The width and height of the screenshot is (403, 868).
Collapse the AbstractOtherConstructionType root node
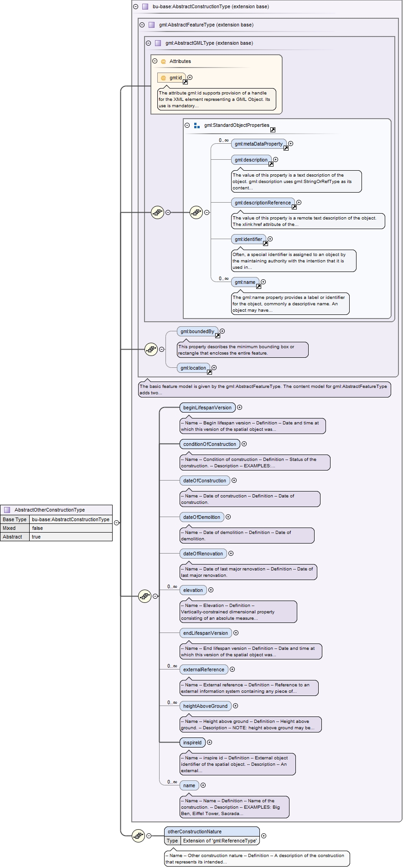[116, 523]
